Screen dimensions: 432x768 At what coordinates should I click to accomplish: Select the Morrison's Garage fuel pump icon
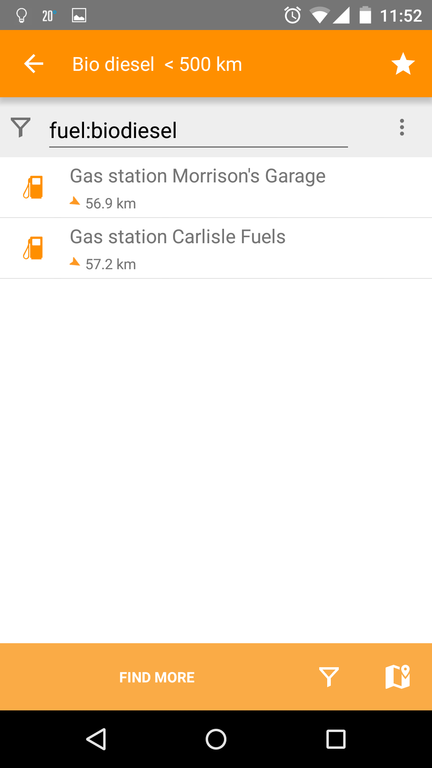[33, 187]
